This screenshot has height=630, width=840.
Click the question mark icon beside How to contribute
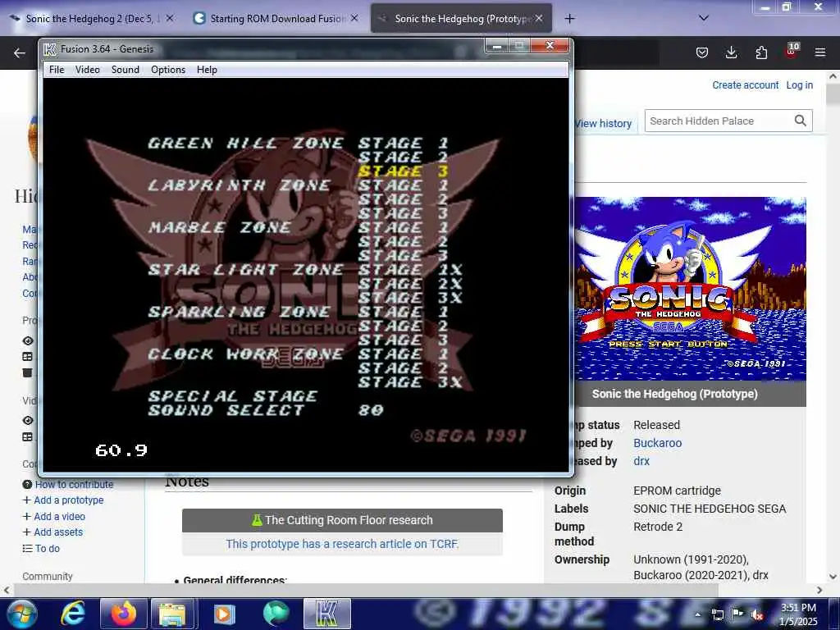(27, 484)
